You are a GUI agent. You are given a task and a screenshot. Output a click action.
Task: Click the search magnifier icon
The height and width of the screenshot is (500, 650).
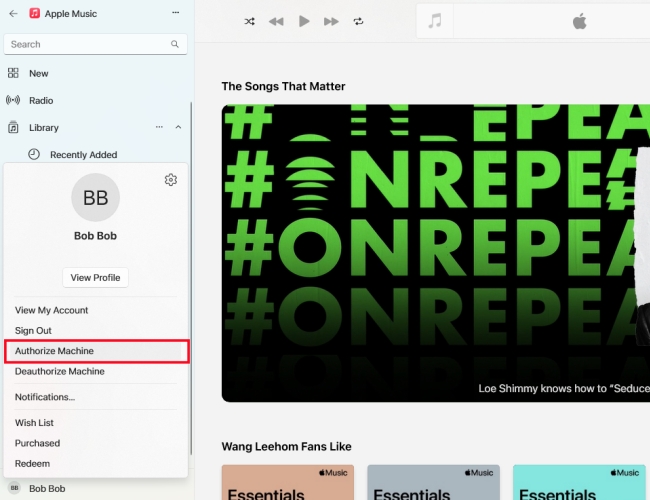pyautogui.click(x=175, y=44)
